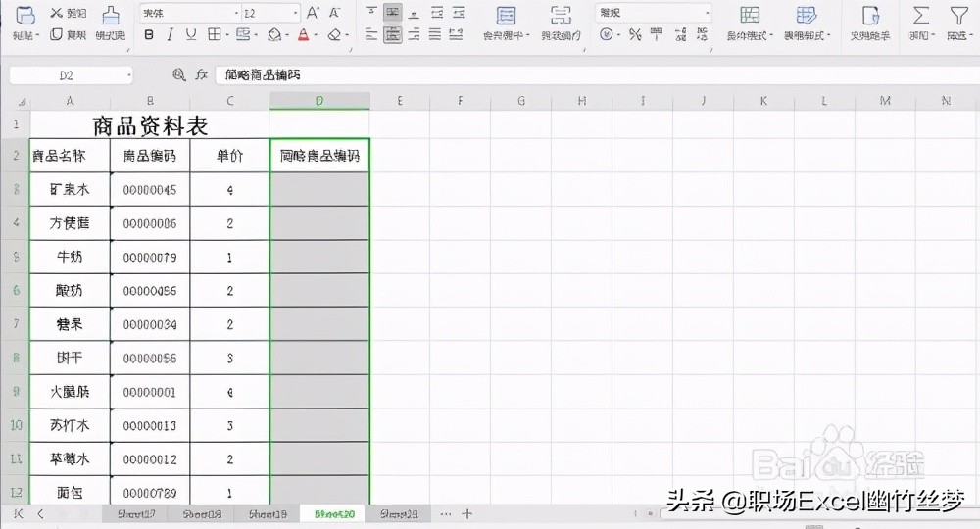Click the select-all corner triangle
The width and height of the screenshot is (980, 529).
[x=22, y=101]
